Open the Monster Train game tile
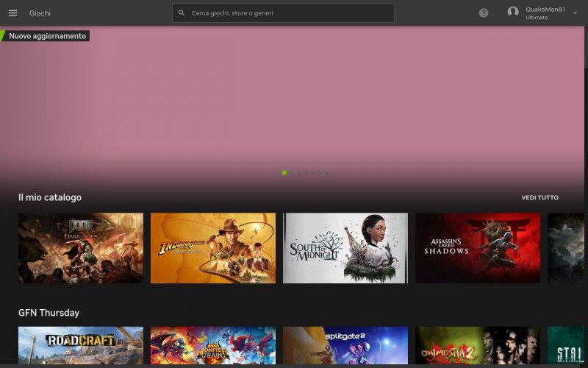Image resolution: width=588 pixels, height=368 pixels. pyautogui.click(x=213, y=344)
